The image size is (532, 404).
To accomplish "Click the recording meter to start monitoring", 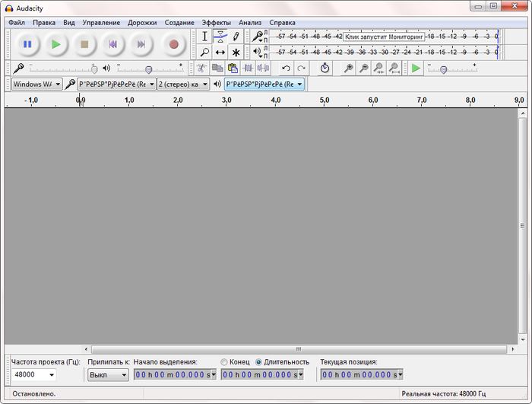I will (384, 37).
